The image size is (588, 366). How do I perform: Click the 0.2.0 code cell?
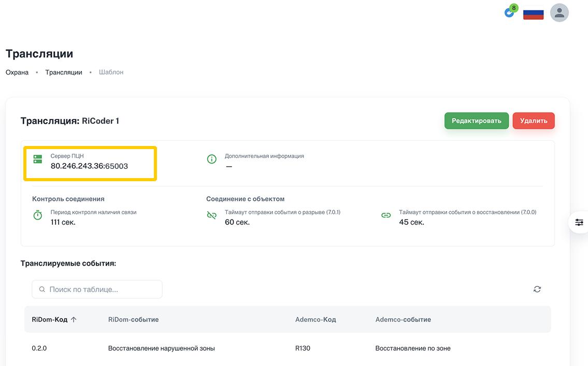[39, 348]
